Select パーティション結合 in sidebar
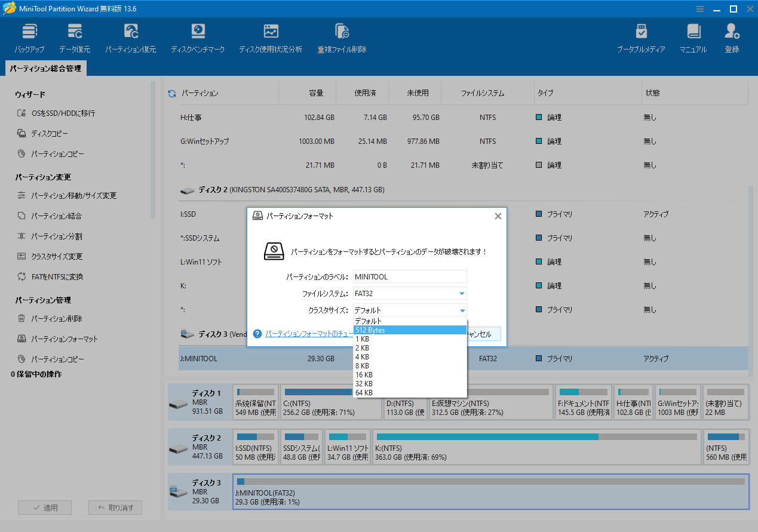Image resolution: width=758 pixels, height=532 pixels. (50, 216)
